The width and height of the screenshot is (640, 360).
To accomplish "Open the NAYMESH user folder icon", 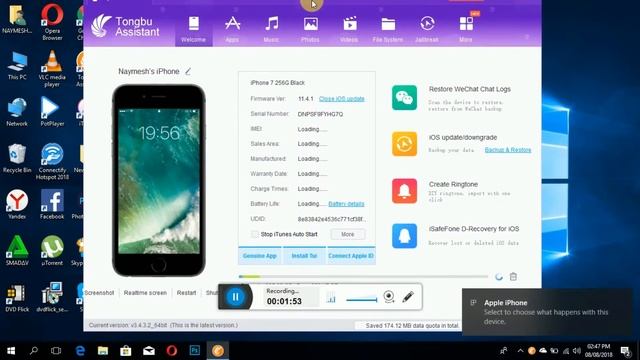I will tap(17, 19).
